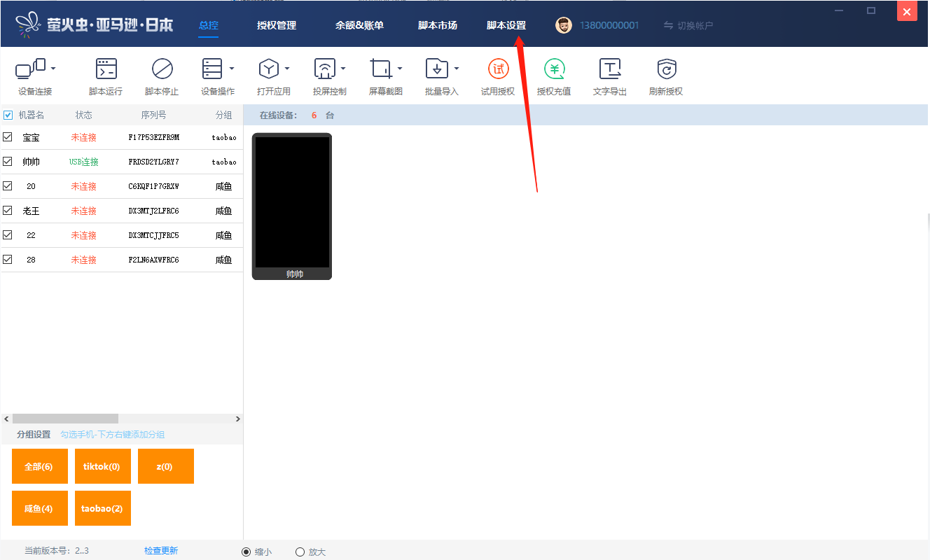
Task: Click serial number FRDSD2YLGRY7
Action: pos(154,162)
